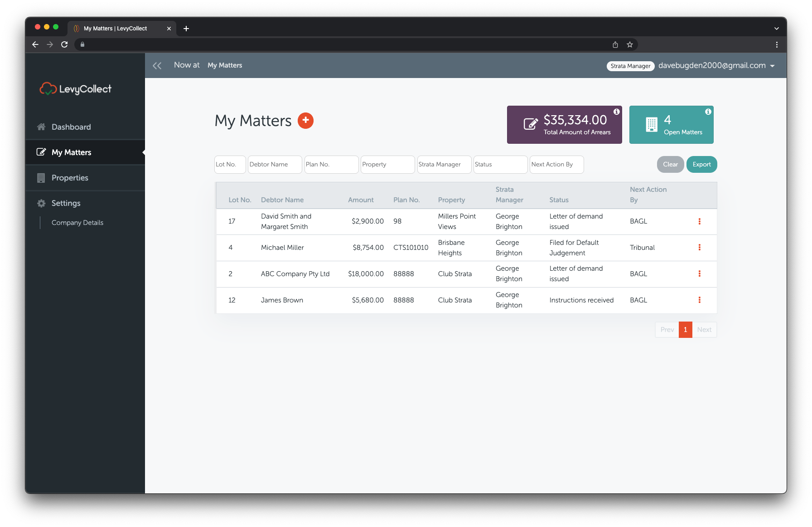Screen dimensions: 812x527
Task: Open actions menu for James Brown row
Action: (699, 300)
